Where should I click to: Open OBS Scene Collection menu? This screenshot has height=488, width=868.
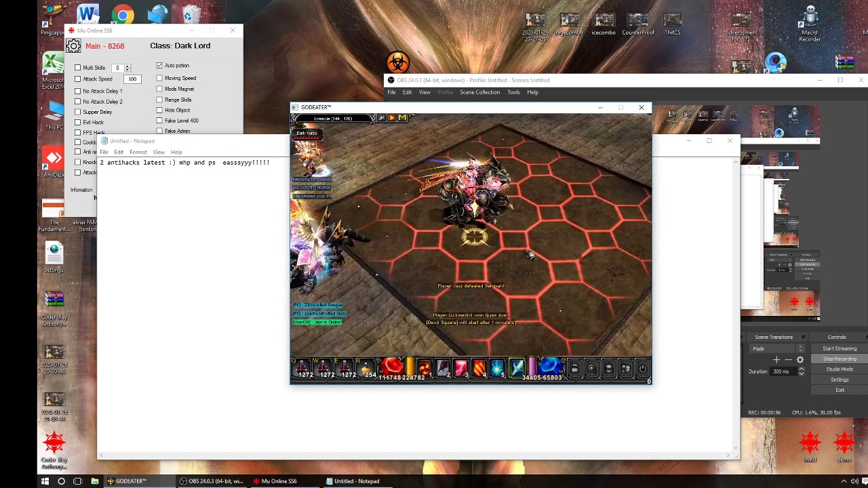pyautogui.click(x=479, y=92)
